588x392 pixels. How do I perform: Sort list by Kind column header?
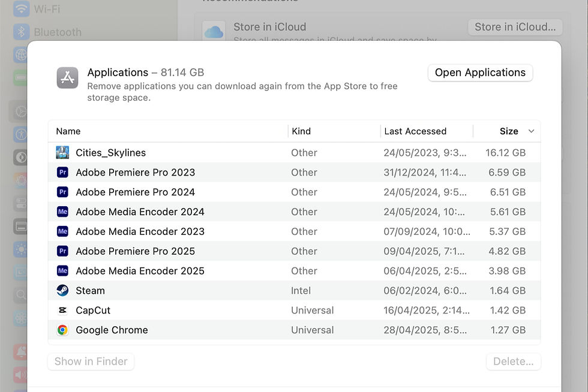(301, 131)
